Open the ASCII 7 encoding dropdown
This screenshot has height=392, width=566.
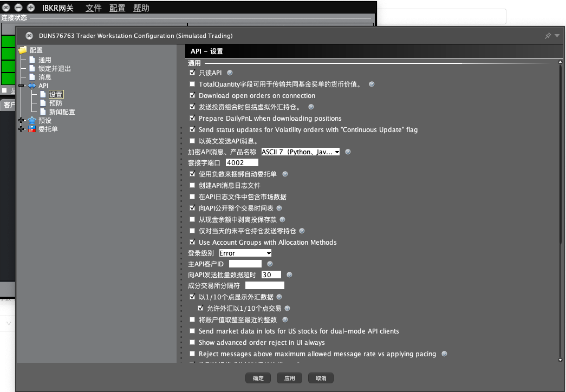tap(300, 152)
